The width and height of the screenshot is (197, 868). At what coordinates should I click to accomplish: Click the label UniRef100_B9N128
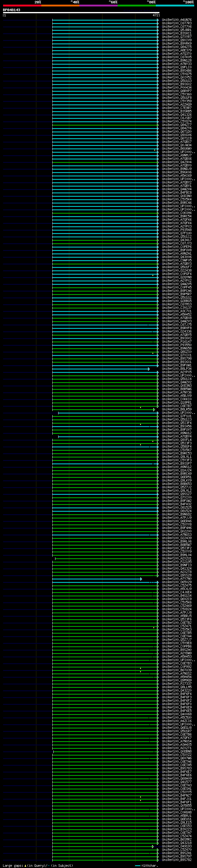coord(177,61)
